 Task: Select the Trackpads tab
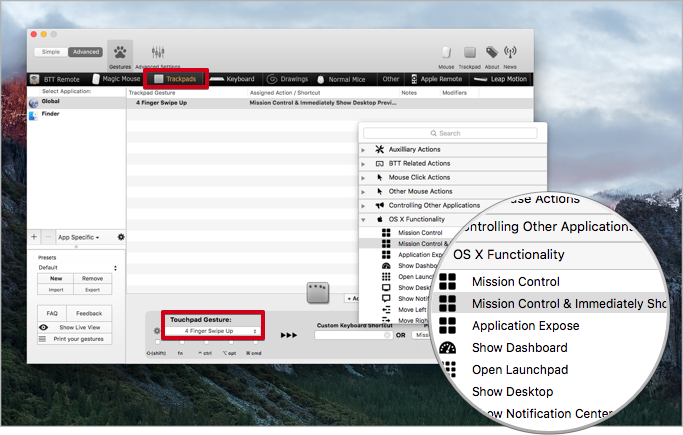pos(176,79)
